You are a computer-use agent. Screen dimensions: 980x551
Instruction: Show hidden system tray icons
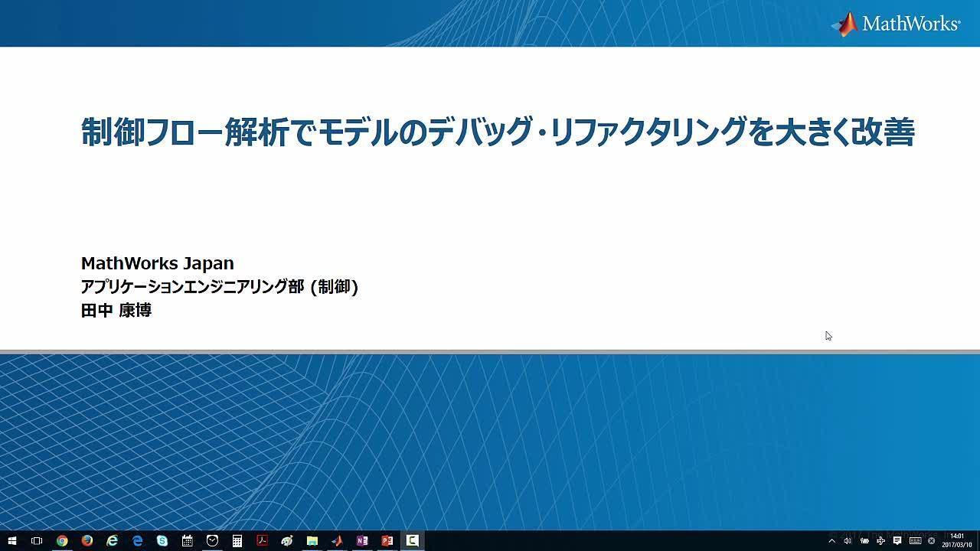coord(832,541)
